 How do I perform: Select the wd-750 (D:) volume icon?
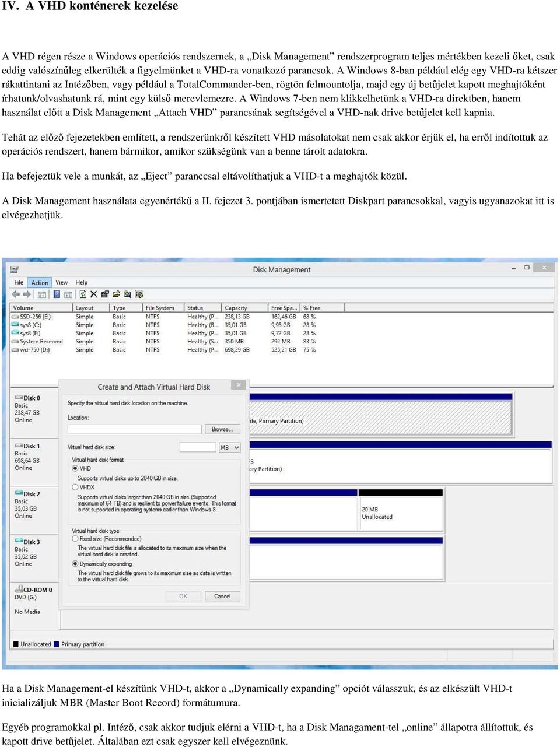15,350
